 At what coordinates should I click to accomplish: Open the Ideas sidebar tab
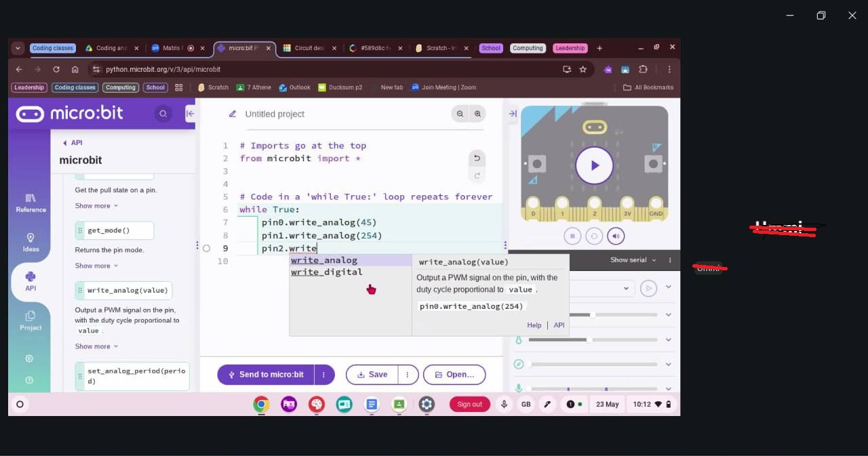[x=31, y=243]
